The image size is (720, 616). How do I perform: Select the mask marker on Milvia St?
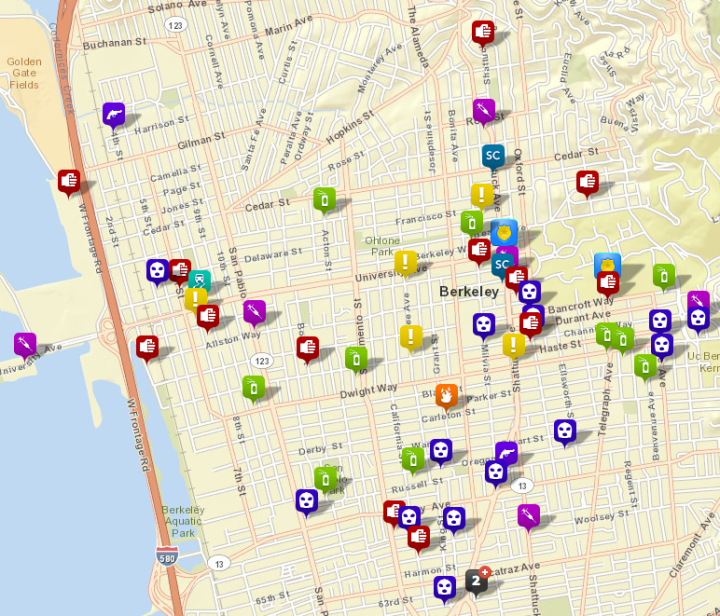point(484,326)
